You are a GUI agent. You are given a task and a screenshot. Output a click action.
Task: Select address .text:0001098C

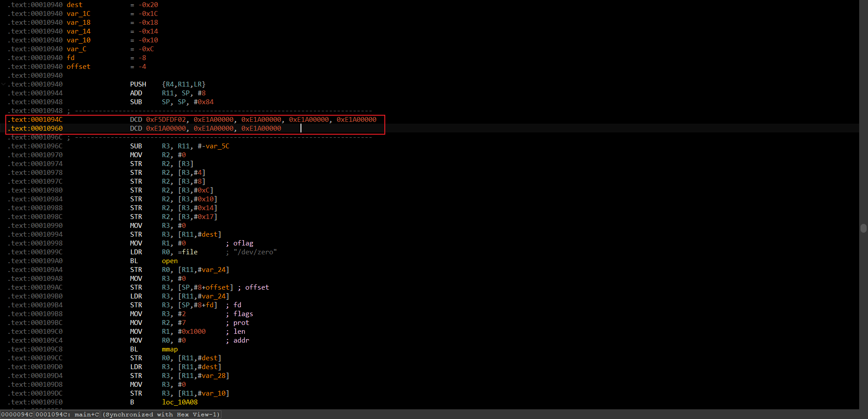(35, 217)
